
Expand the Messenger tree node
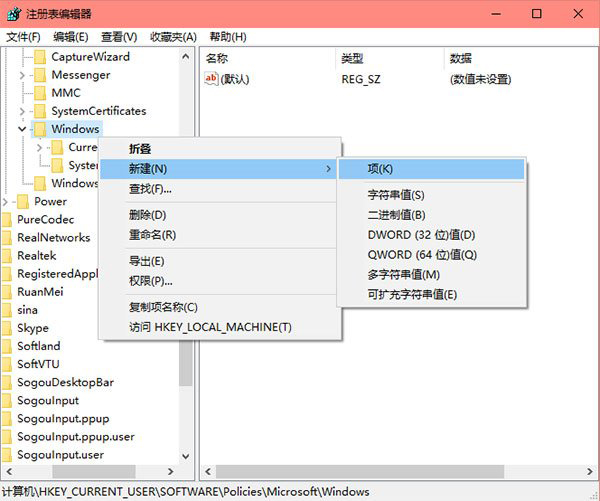pos(22,75)
